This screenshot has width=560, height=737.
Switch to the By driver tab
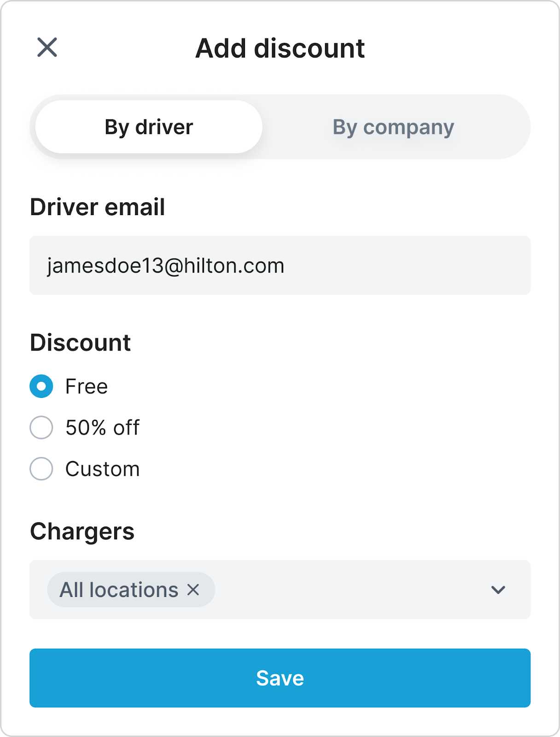pyautogui.click(x=149, y=127)
